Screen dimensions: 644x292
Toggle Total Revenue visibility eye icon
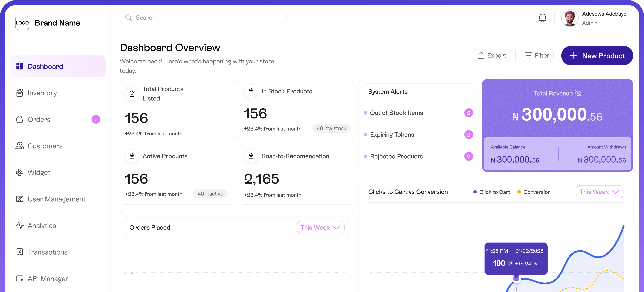[x=578, y=93]
